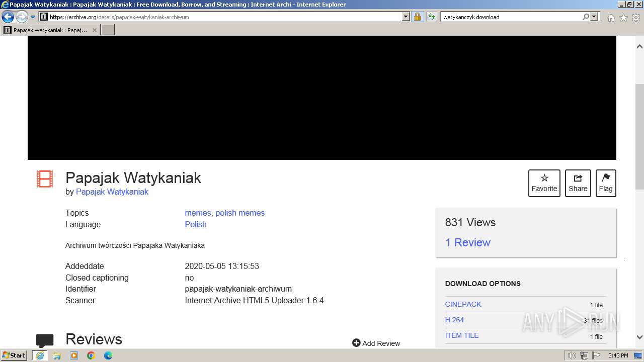Open Microsoft Edge from the taskbar

point(108,355)
